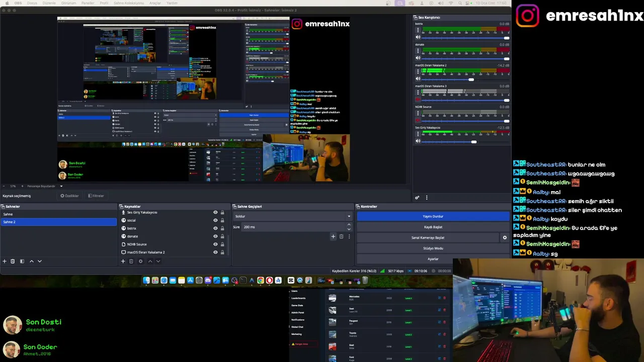Move source down in Kaynaklar toolbar
Screen dimensions: 644x362
pos(158,261)
